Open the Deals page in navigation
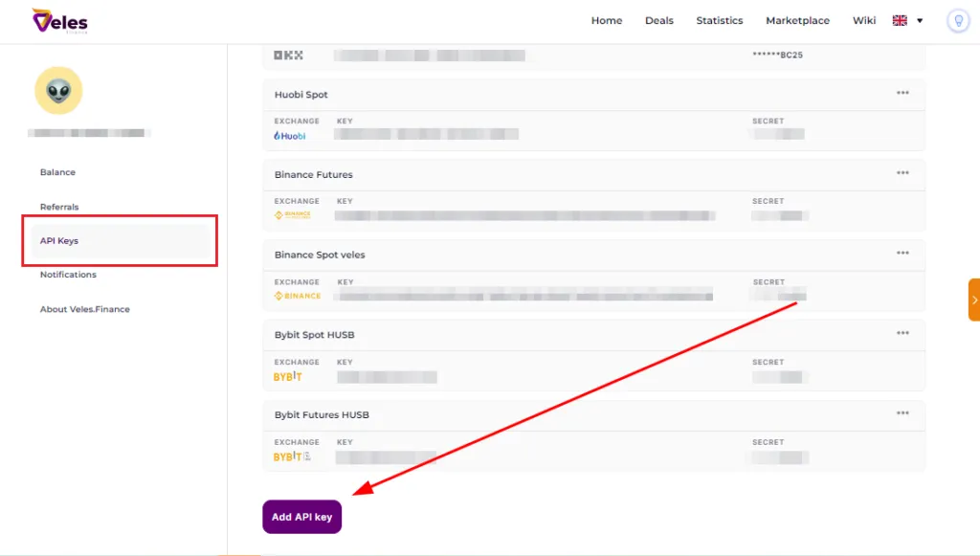 click(658, 21)
